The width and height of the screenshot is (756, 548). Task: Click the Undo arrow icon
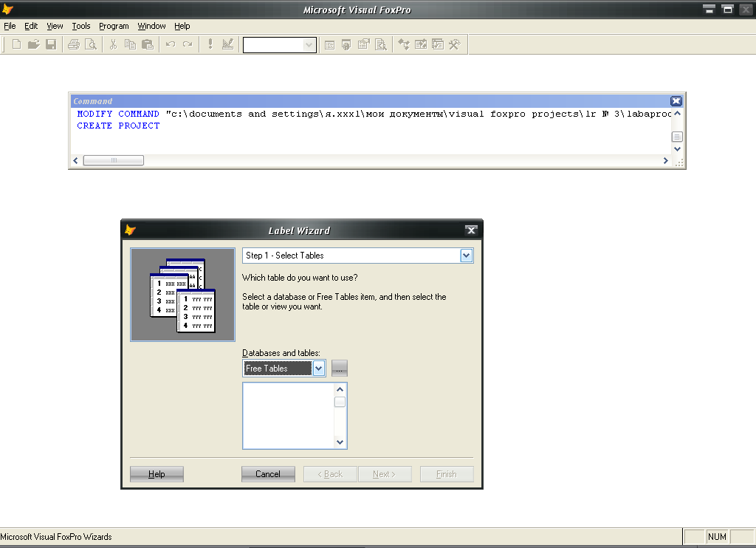pyautogui.click(x=171, y=44)
